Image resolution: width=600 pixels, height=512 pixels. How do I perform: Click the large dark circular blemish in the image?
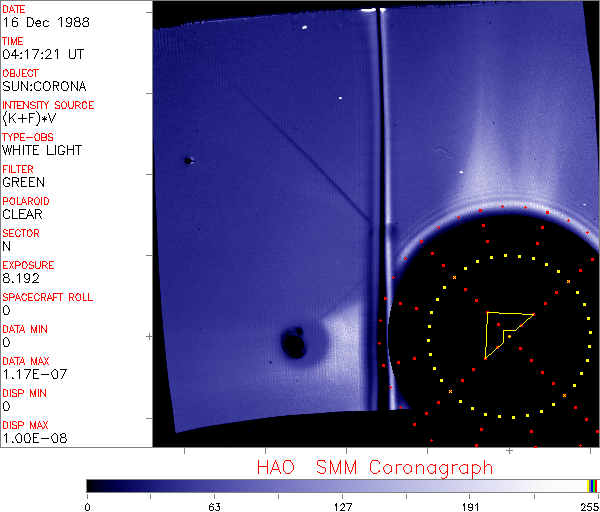tap(294, 345)
